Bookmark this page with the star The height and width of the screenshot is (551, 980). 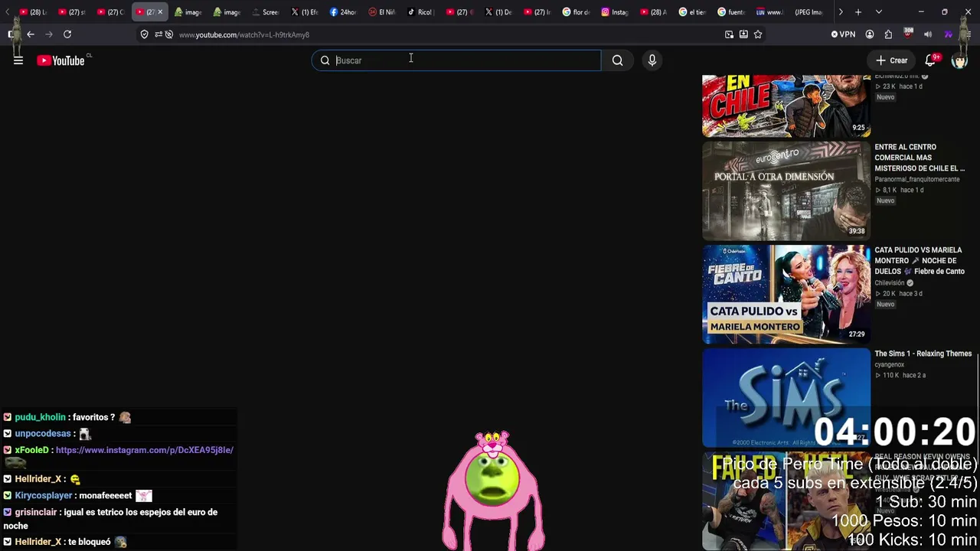(x=758, y=34)
